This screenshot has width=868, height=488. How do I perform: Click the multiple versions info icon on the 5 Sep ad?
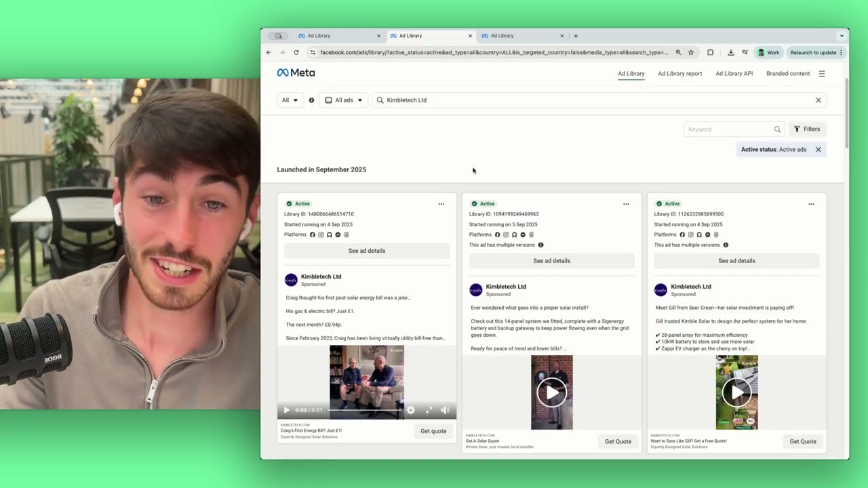coord(540,245)
